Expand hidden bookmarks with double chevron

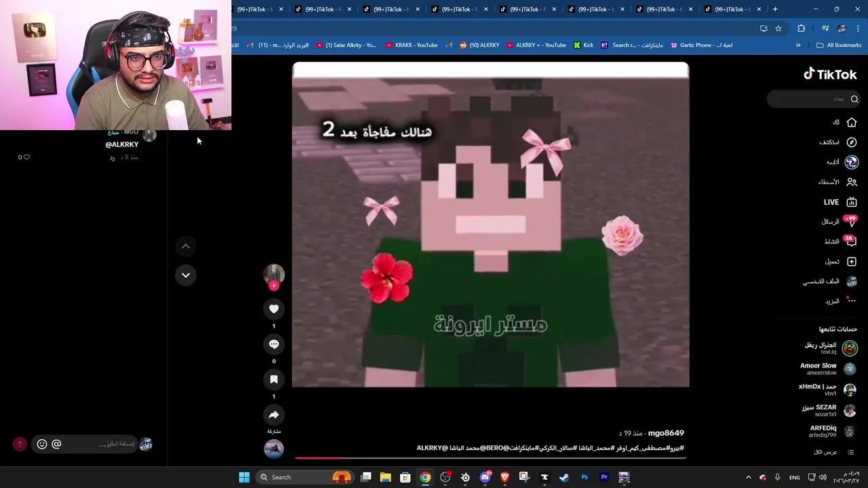tap(798, 45)
